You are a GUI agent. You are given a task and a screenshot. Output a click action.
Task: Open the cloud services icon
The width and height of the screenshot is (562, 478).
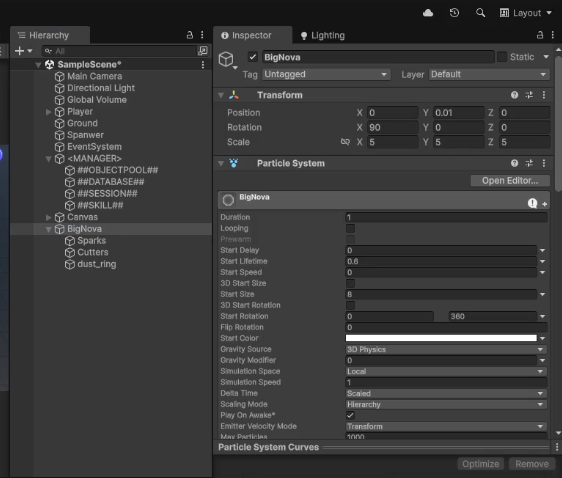428,13
